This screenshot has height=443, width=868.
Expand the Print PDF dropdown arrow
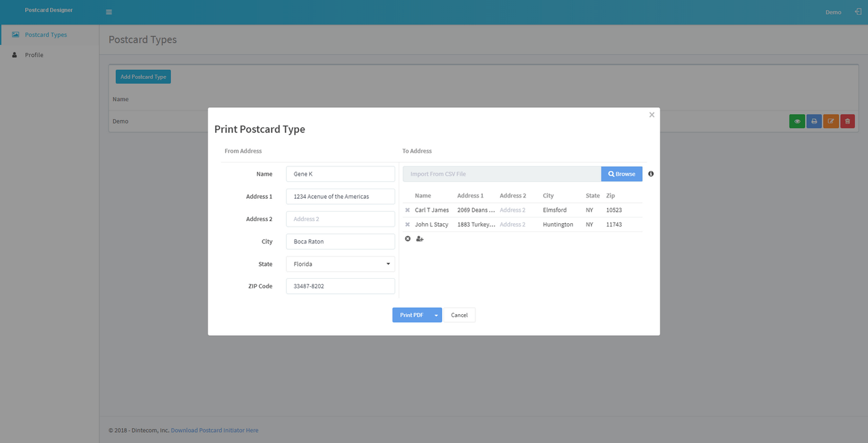(x=436, y=315)
